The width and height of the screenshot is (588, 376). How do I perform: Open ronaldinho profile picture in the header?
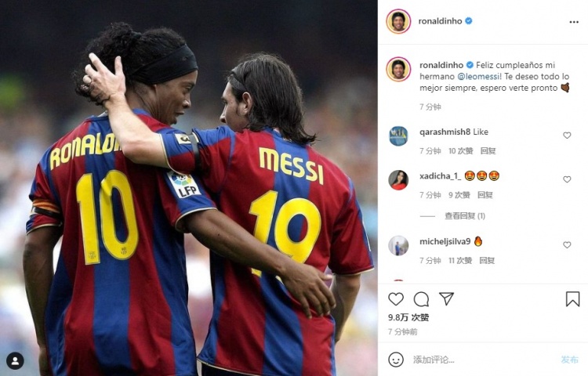coord(398,21)
